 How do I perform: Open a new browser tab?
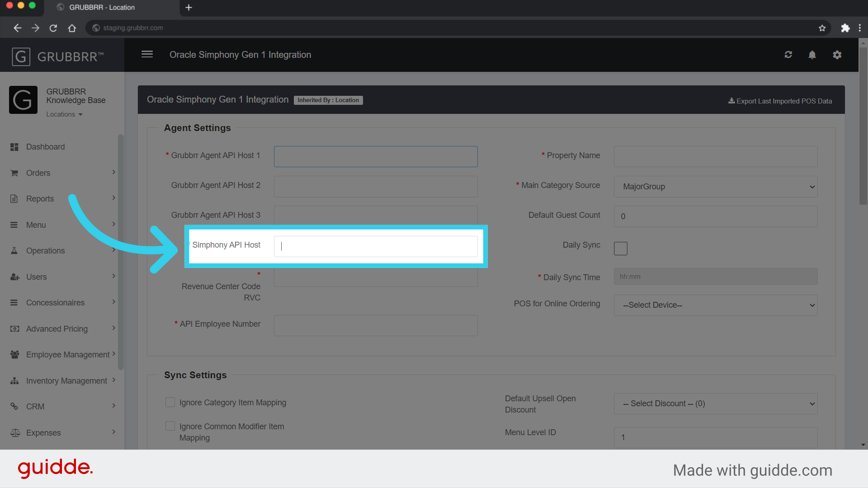click(189, 7)
